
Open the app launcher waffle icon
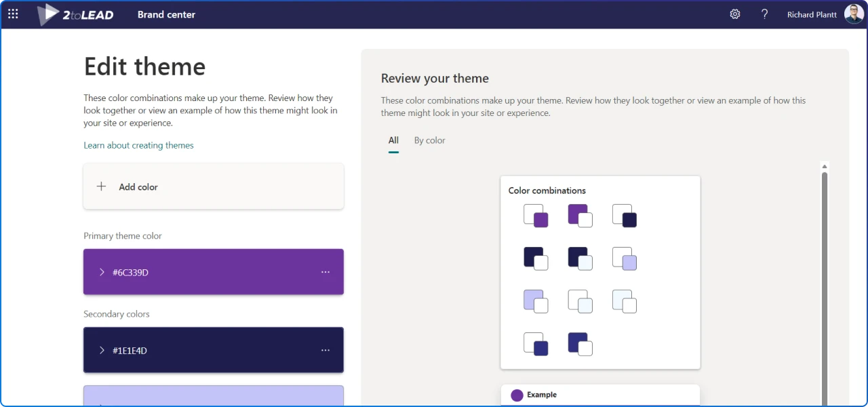[13, 14]
